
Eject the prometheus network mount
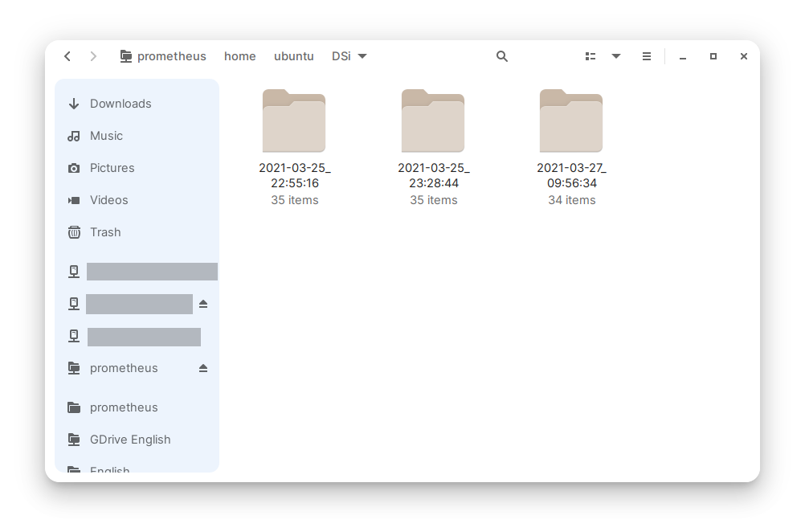pyautogui.click(x=203, y=368)
